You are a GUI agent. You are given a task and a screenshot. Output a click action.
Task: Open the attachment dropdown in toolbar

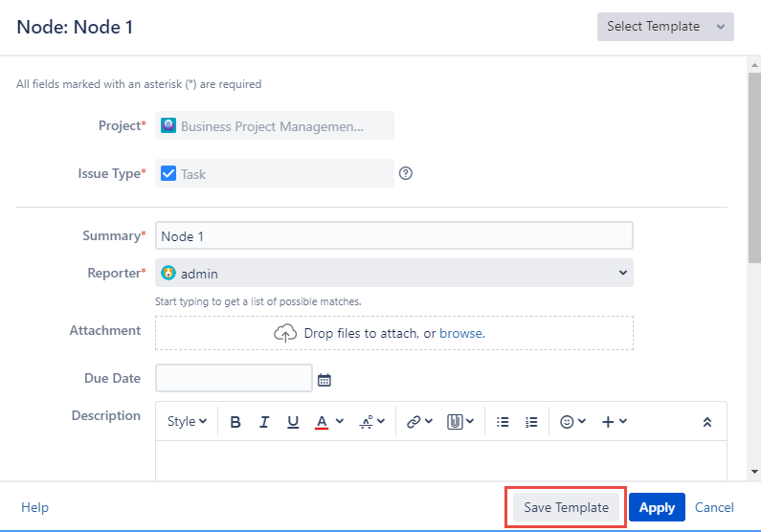[461, 422]
